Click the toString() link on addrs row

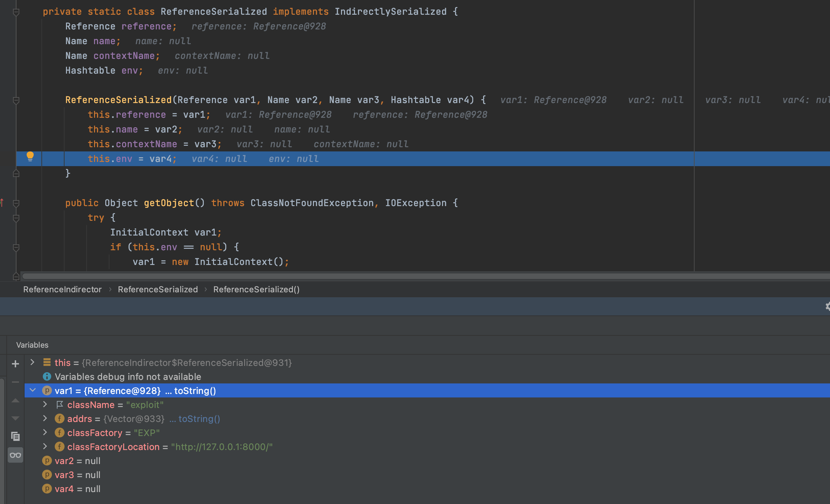click(x=199, y=418)
